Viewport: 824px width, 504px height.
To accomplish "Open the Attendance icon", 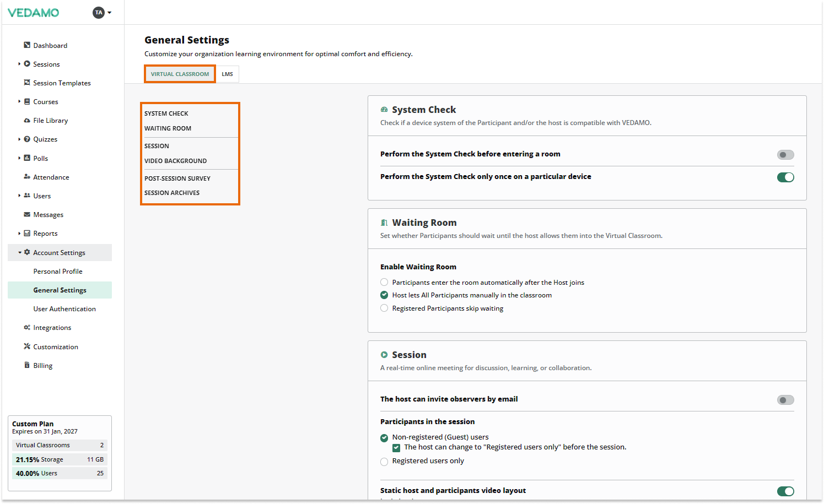I will [x=26, y=177].
